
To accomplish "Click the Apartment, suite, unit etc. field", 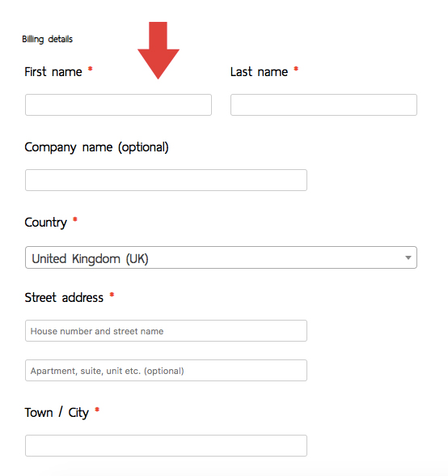I will pos(166,371).
